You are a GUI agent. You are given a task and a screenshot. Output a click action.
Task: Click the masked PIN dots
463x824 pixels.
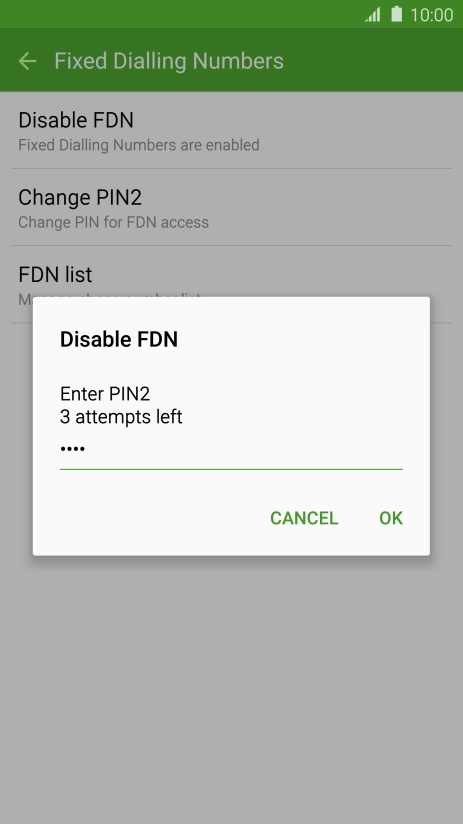[x=73, y=449]
